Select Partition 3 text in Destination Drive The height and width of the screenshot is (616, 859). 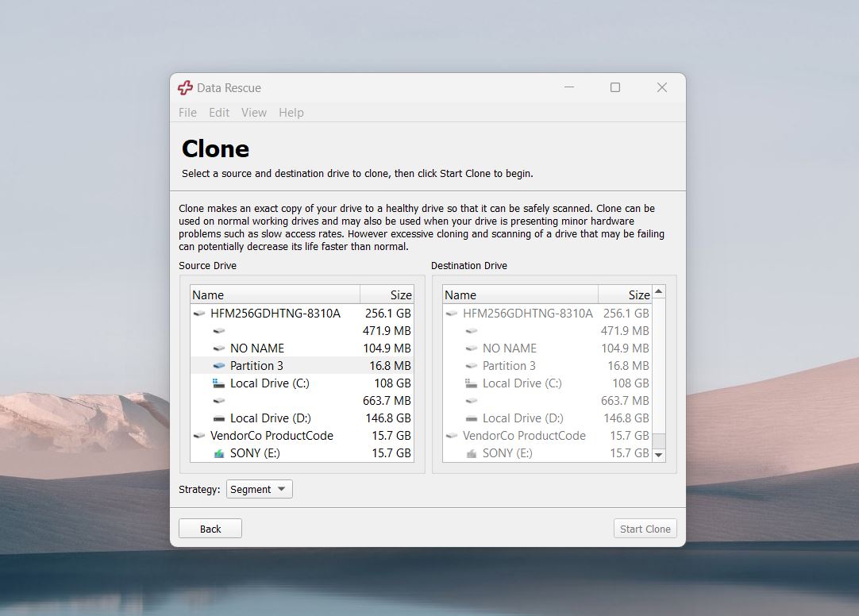[x=509, y=366]
